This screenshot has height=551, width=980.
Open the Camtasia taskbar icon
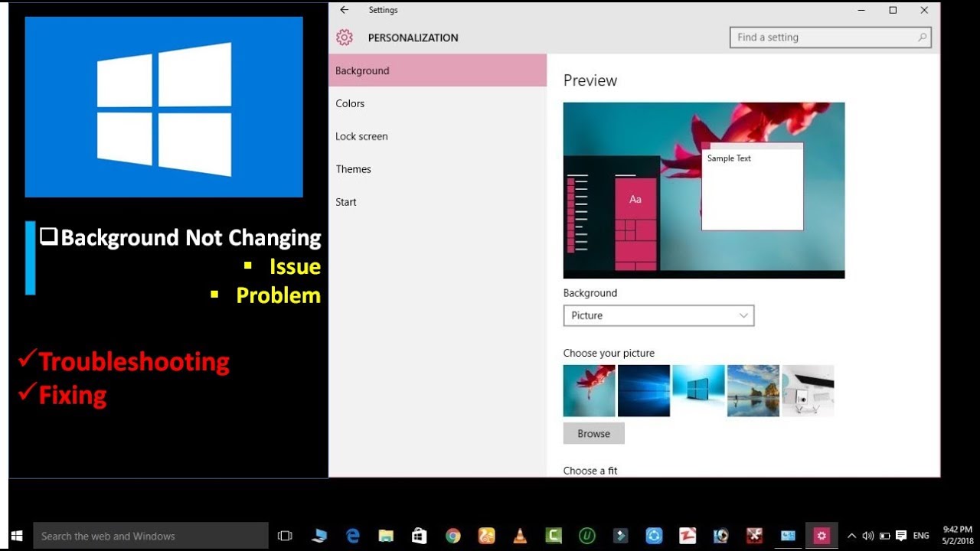tap(554, 536)
